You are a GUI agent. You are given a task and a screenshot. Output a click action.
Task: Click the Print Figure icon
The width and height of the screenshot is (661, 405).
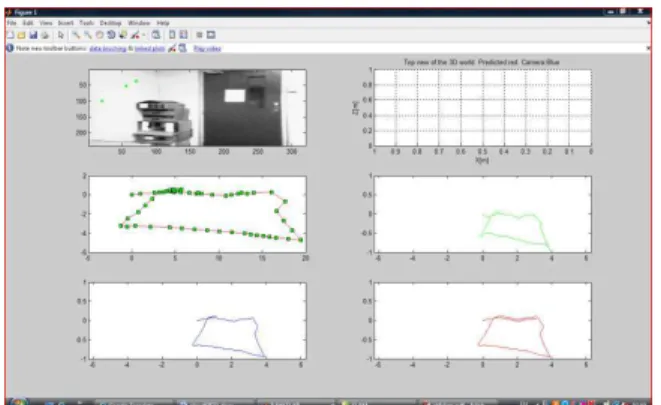45,35
